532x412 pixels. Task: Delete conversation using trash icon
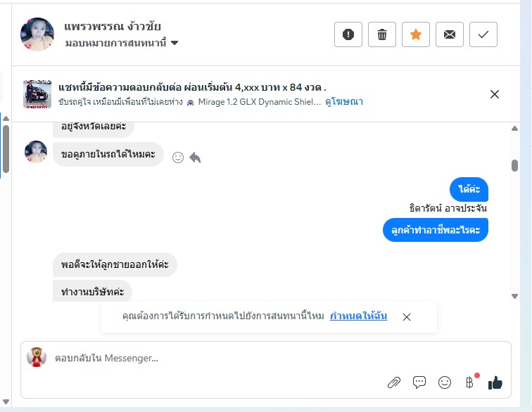tap(382, 34)
